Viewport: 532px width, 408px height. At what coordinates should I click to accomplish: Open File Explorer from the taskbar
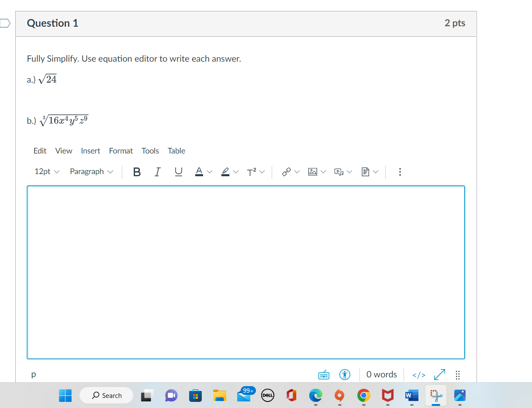(220, 395)
